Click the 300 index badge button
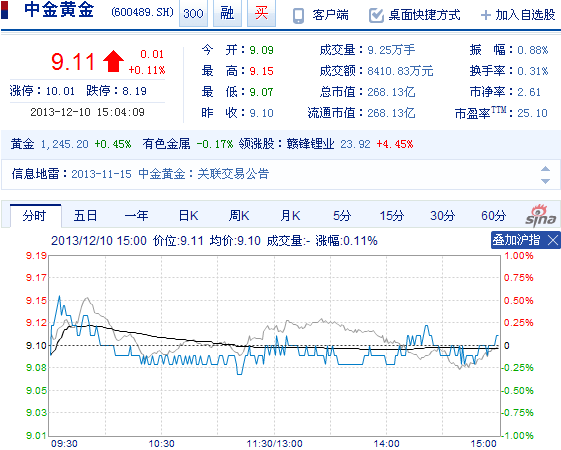This screenshot has width=561, height=450. 193,13
